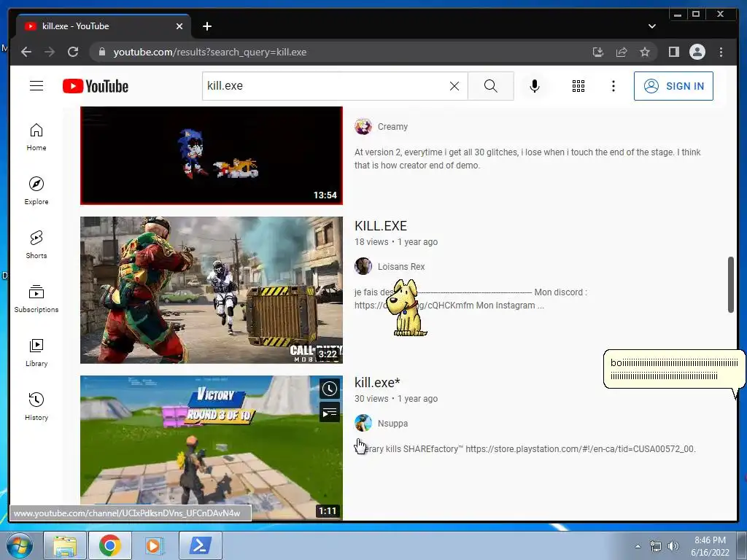The width and height of the screenshot is (747, 560).
Task: Click Watch later clock icon
Action: point(329,389)
